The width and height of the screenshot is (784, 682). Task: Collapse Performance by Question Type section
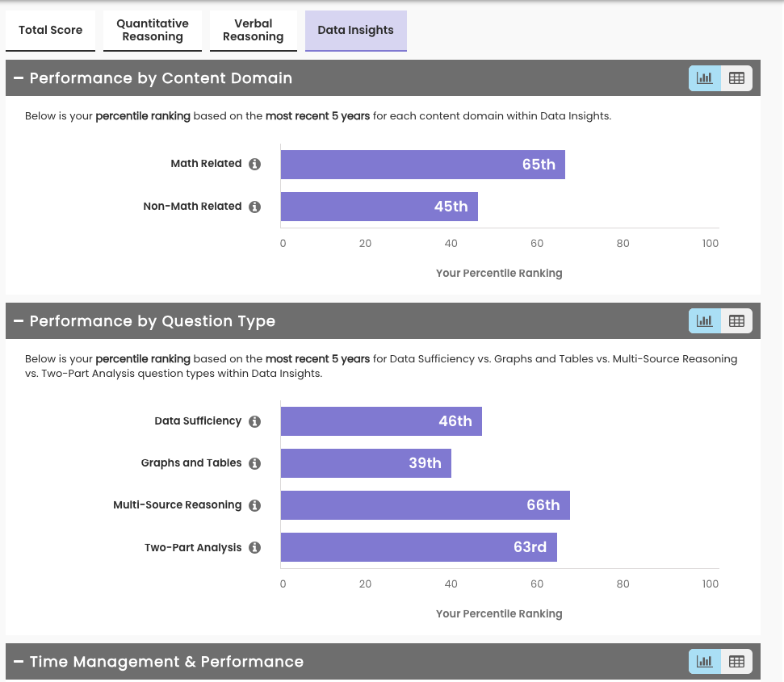pyautogui.click(x=19, y=321)
